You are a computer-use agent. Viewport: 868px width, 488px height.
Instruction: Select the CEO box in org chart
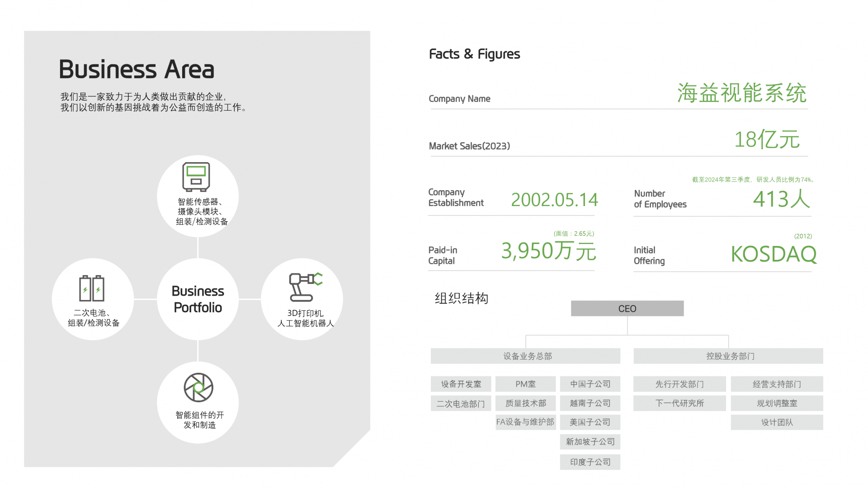pos(627,309)
